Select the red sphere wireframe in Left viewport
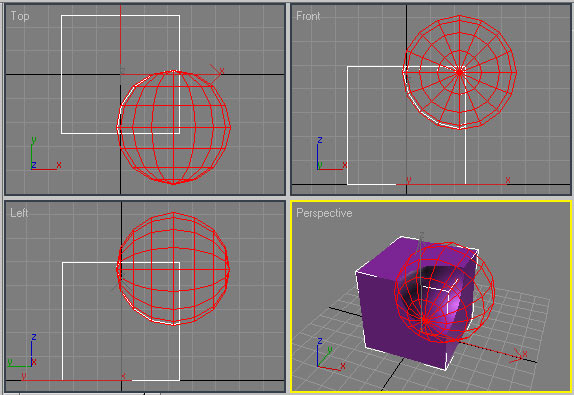 [x=173, y=269]
